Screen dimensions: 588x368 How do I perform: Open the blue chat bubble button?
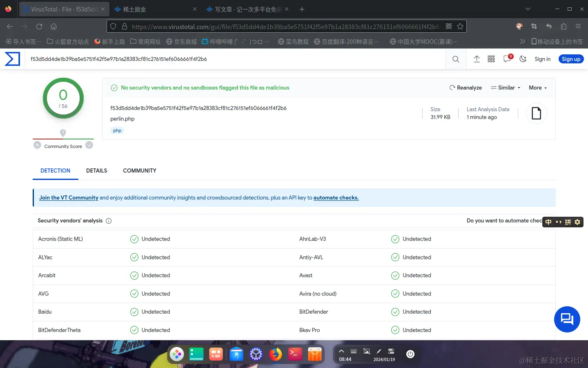click(567, 319)
